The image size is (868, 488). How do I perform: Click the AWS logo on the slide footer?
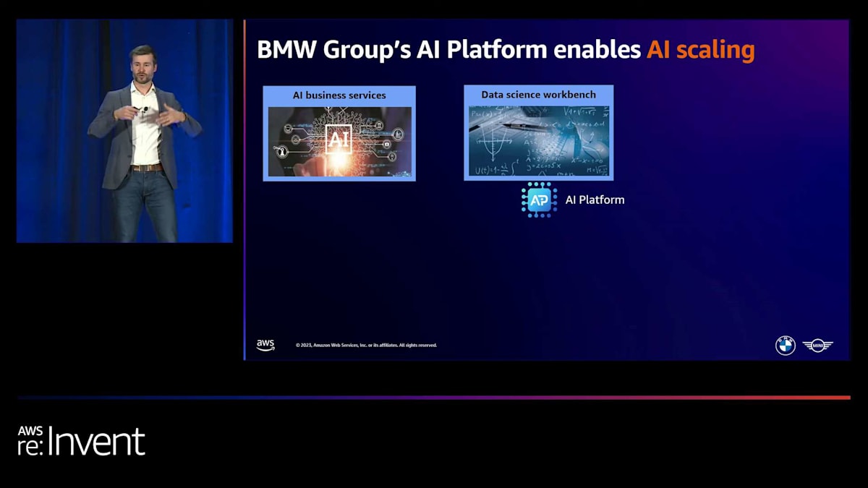point(265,346)
